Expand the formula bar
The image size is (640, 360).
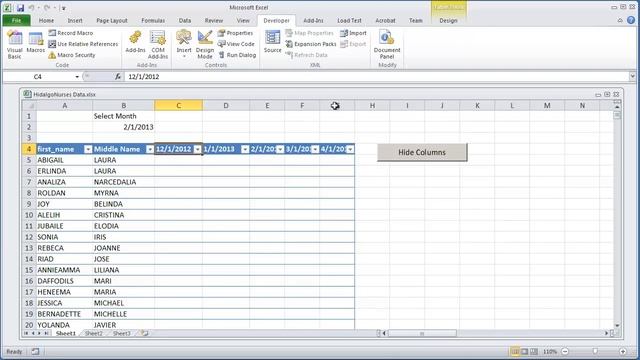click(x=632, y=76)
